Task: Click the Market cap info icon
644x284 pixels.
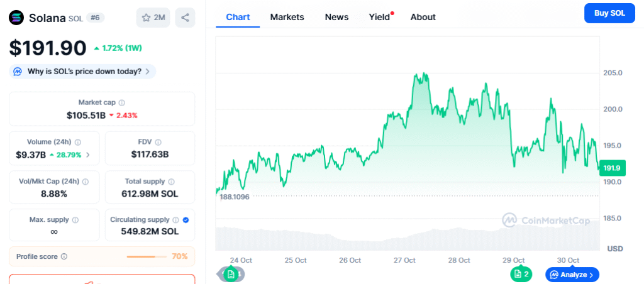Action: coord(122,102)
